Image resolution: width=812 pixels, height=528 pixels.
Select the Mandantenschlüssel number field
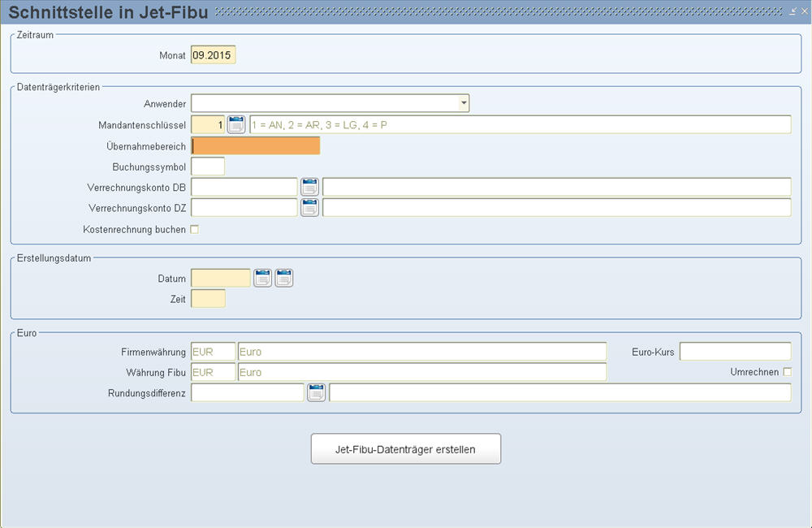point(208,124)
